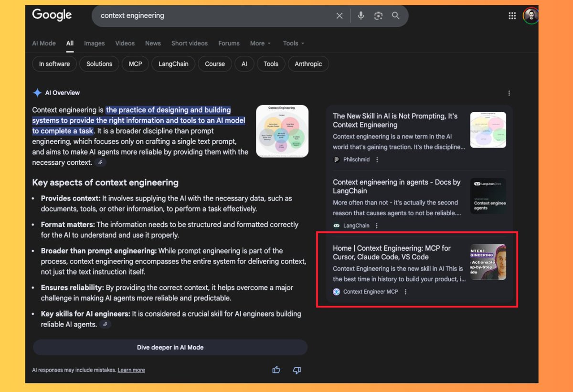
Task: Open the AI Overview options three-dot menu
Action: 509,93
